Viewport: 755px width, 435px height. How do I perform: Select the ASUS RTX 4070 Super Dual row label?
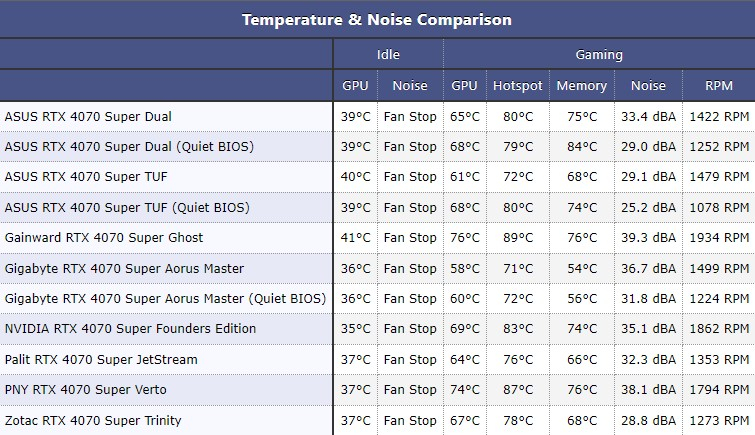88,116
